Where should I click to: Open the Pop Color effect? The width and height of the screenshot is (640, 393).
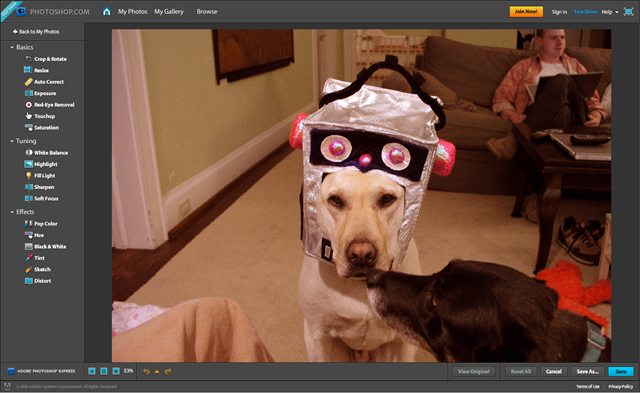(x=41, y=224)
